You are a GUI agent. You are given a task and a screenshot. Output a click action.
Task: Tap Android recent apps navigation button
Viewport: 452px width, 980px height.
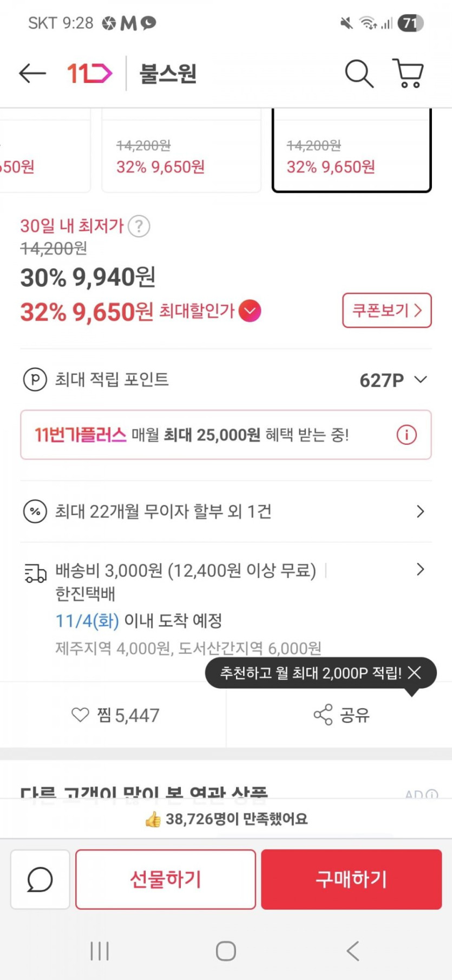[x=100, y=951]
